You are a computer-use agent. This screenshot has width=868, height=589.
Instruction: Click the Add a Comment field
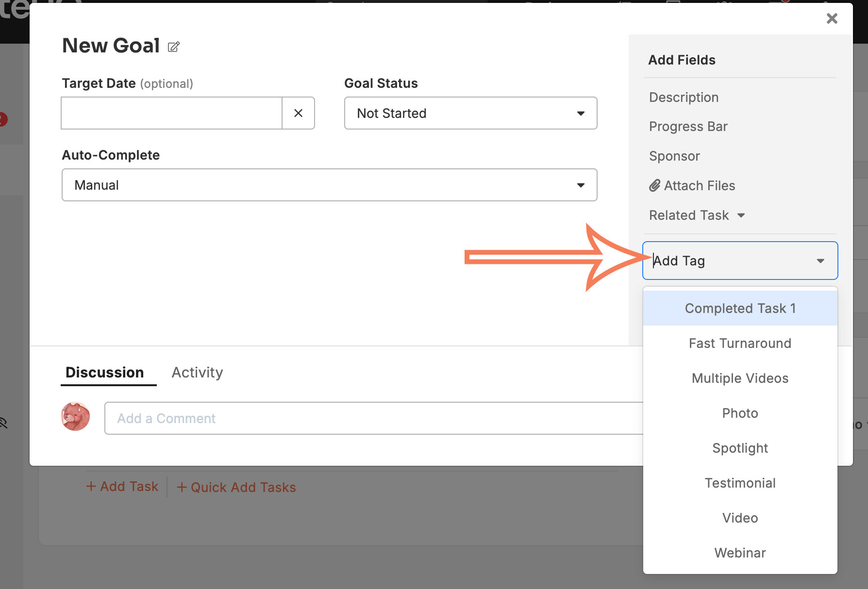click(374, 418)
